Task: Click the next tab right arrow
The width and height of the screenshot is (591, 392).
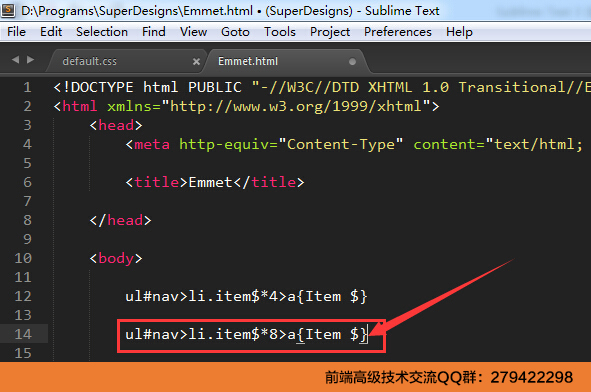Action: (x=31, y=60)
